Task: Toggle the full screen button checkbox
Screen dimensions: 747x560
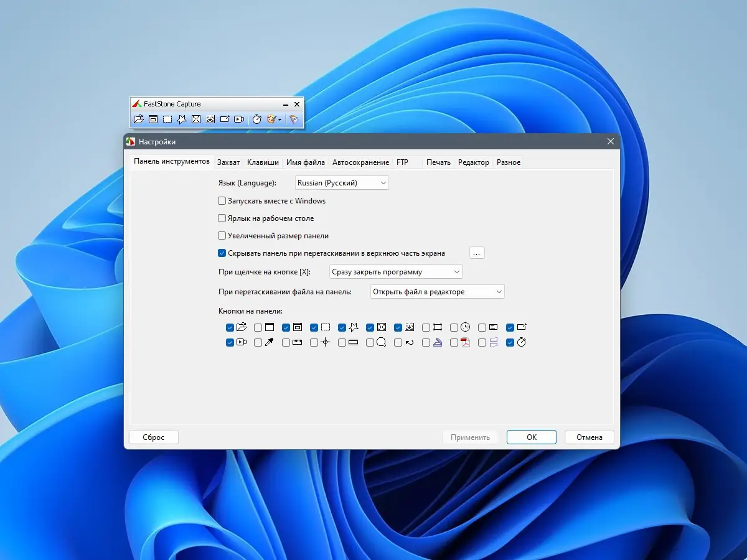Action: 370,327
